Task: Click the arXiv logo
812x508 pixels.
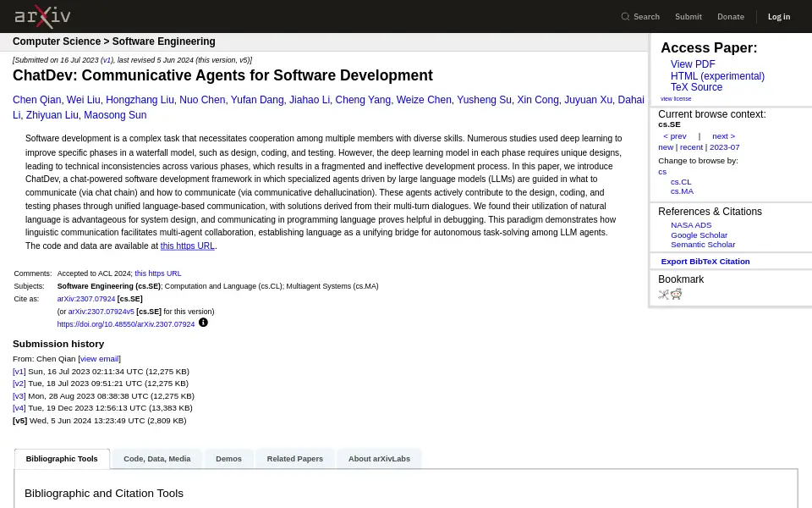Action: 42,17
